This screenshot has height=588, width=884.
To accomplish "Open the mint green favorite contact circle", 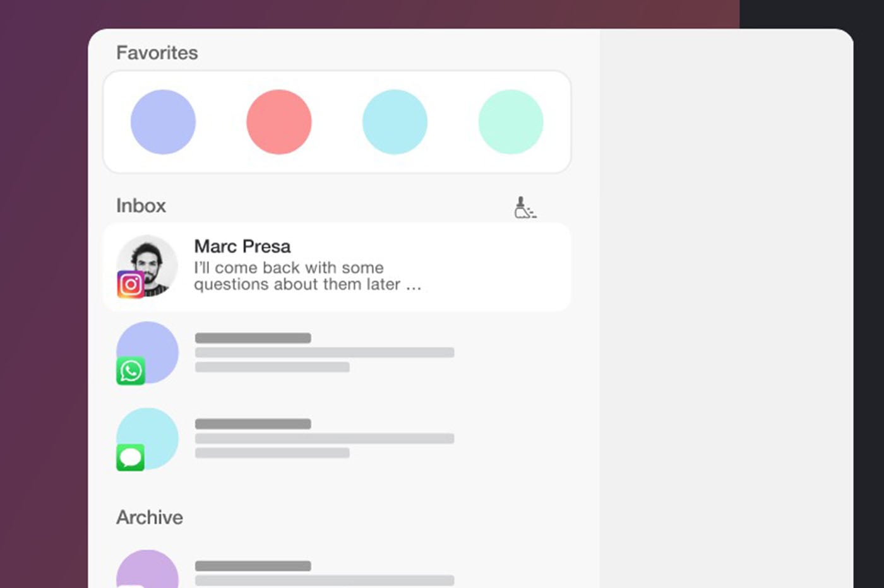I will coord(511,122).
